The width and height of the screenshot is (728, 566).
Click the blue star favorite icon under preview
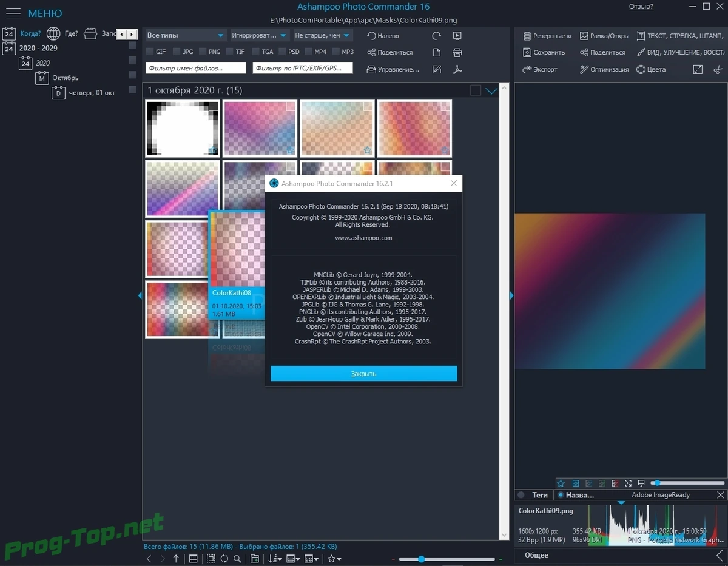click(561, 483)
